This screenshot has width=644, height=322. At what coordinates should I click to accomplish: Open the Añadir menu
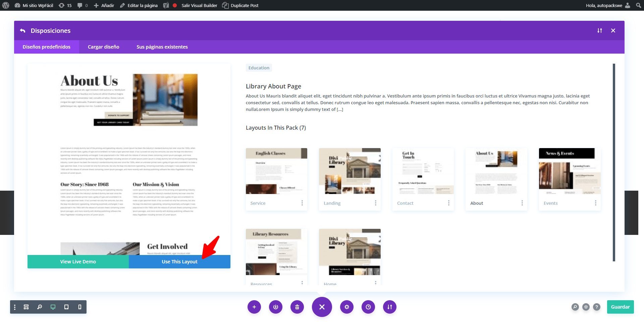[x=104, y=5]
